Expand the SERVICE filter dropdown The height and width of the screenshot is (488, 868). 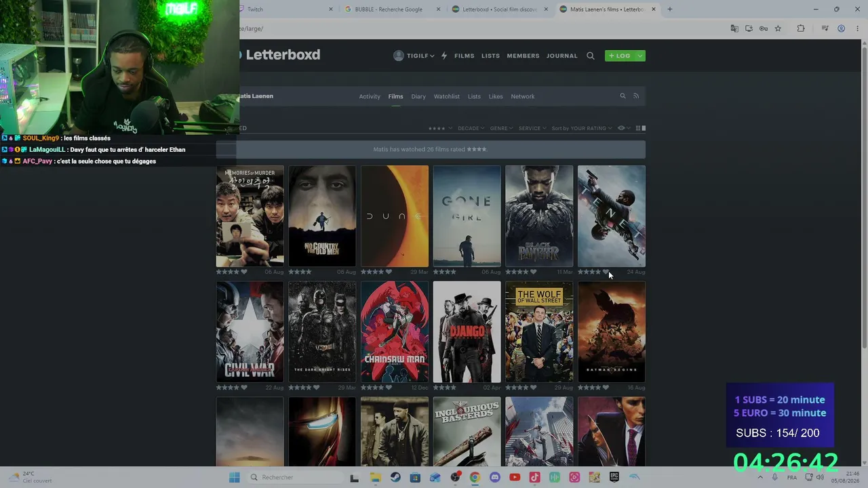pos(532,128)
